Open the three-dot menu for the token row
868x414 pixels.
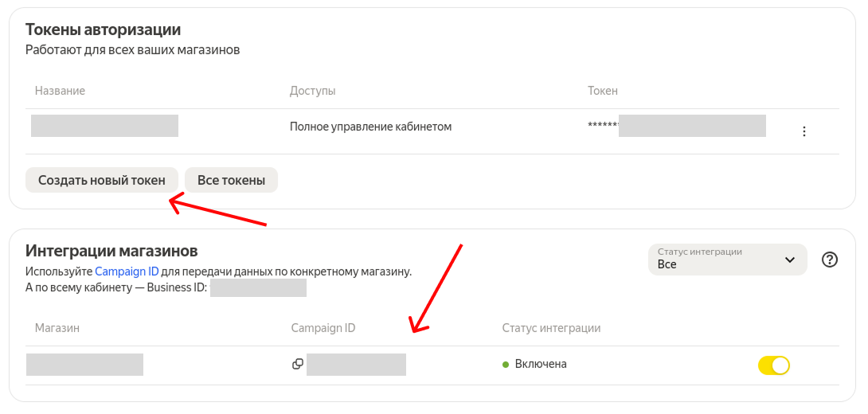[803, 131]
